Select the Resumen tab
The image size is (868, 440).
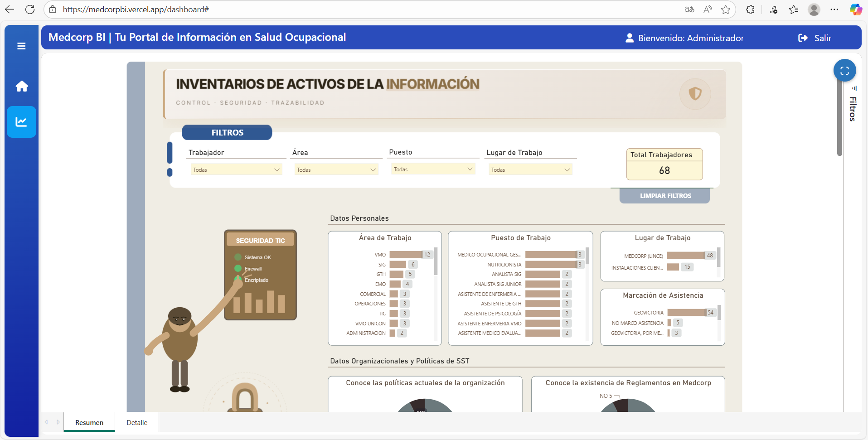click(x=89, y=422)
